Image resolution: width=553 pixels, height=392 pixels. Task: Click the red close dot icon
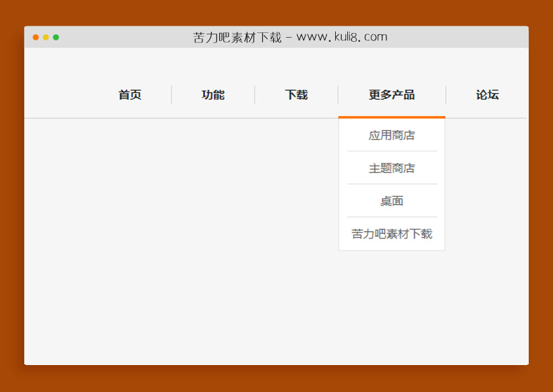point(35,37)
